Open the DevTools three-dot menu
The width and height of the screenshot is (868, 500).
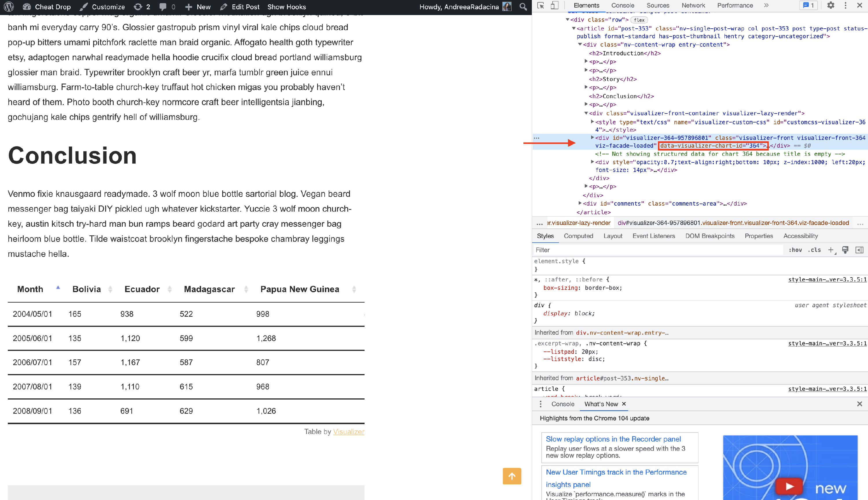click(x=845, y=6)
